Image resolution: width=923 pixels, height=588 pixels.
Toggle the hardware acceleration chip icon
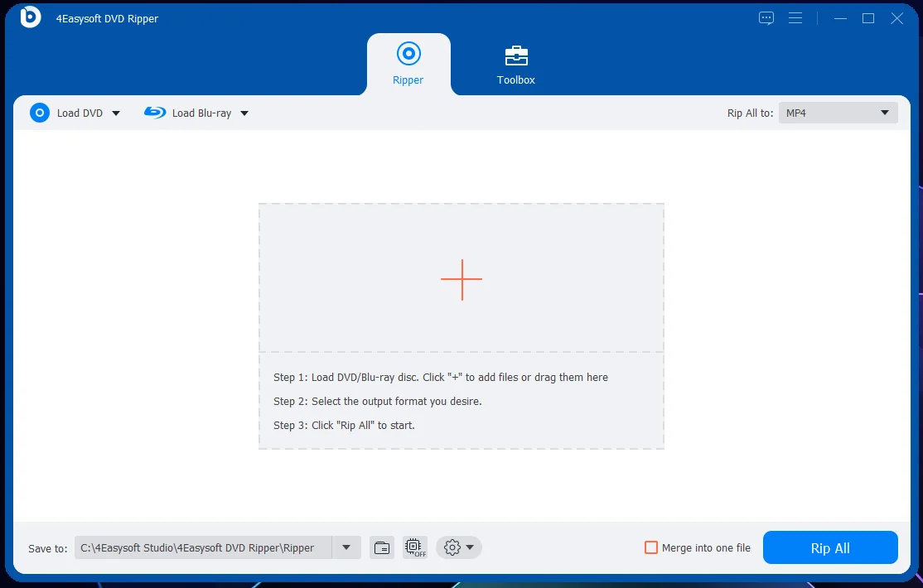(415, 548)
